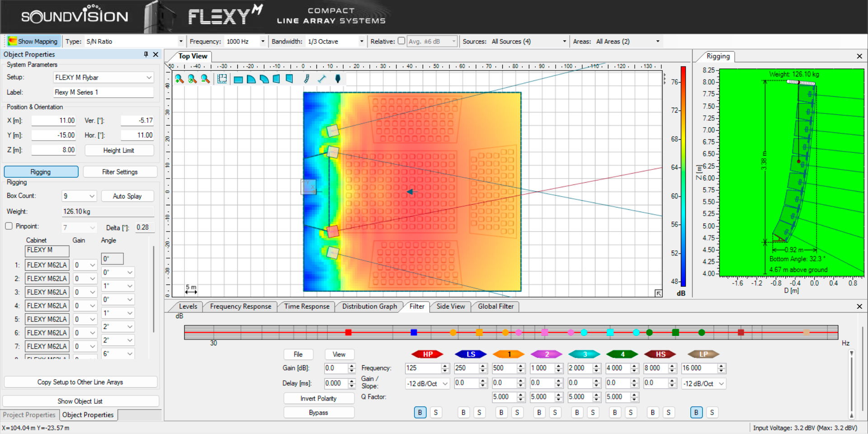Click the Auto Splay button
This screenshot has height=434, width=868.
(127, 196)
